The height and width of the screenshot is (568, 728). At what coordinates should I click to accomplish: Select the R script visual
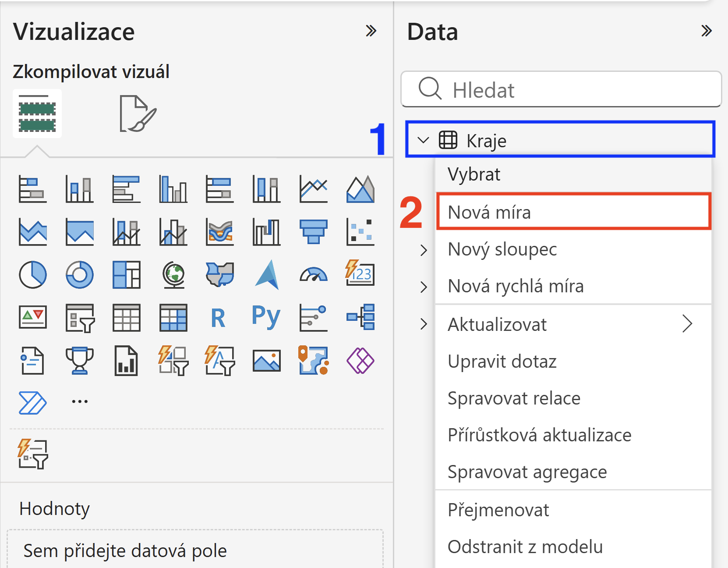(x=218, y=318)
